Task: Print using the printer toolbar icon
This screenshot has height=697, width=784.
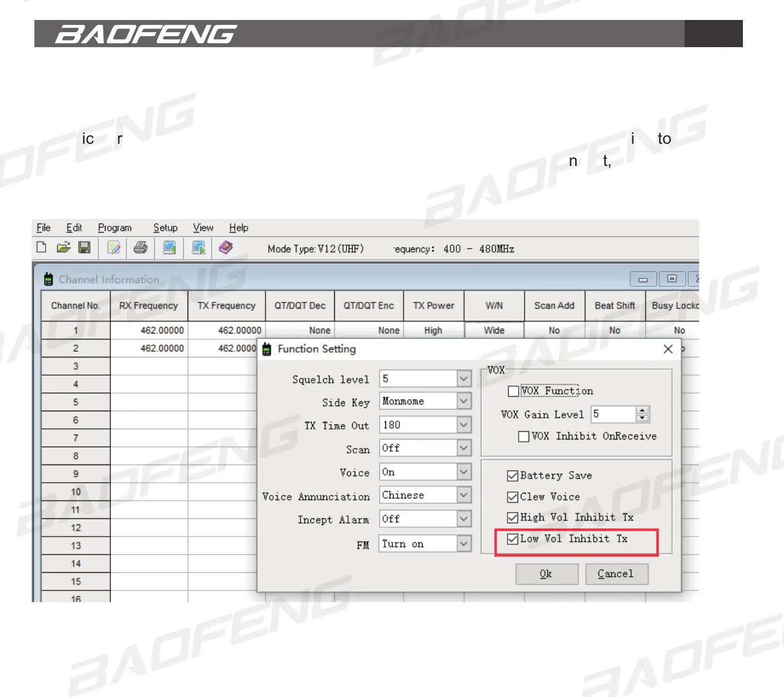Action: pos(140,248)
